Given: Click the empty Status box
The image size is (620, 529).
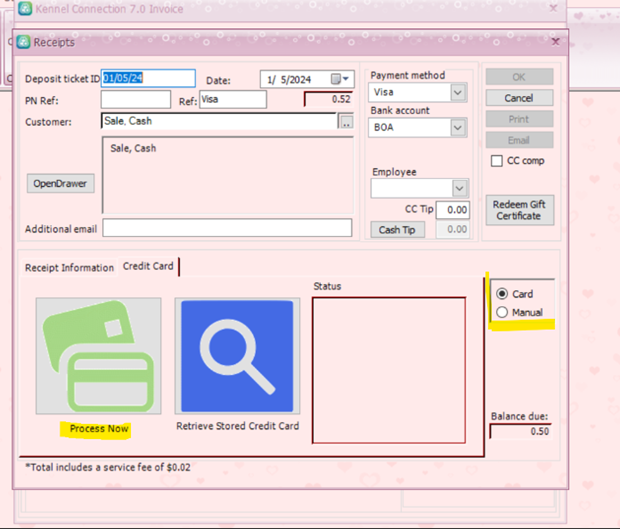Looking at the screenshot, I should coord(389,370).
